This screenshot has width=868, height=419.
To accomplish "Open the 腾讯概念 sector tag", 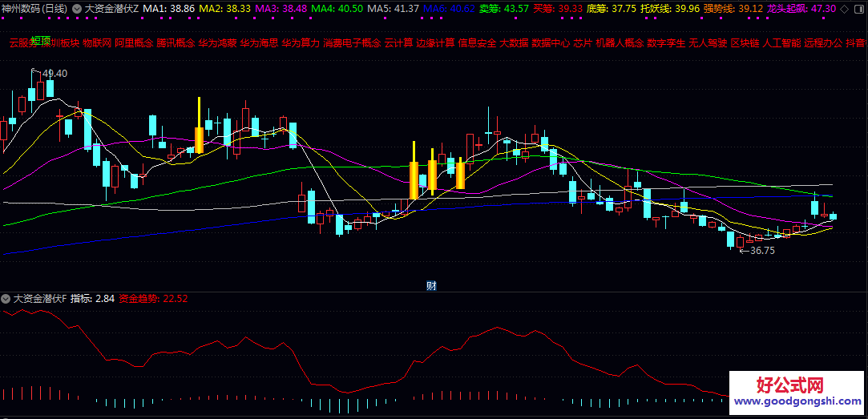I will (x=176, y=42).
